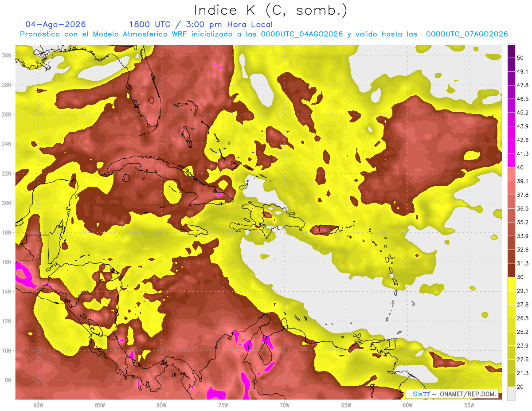The image size is (532, 411).
Task: Click the longitude axis label '65W'
Action: tap(346, 406)
